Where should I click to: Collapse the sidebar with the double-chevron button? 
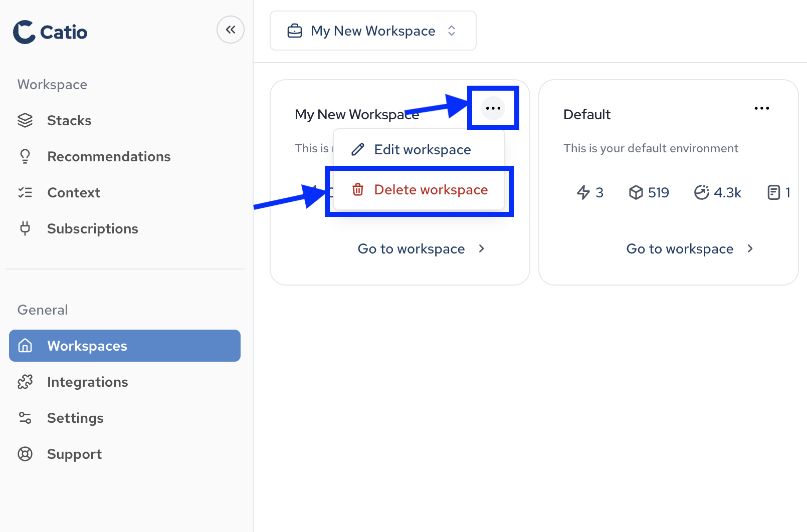[230, 30]
